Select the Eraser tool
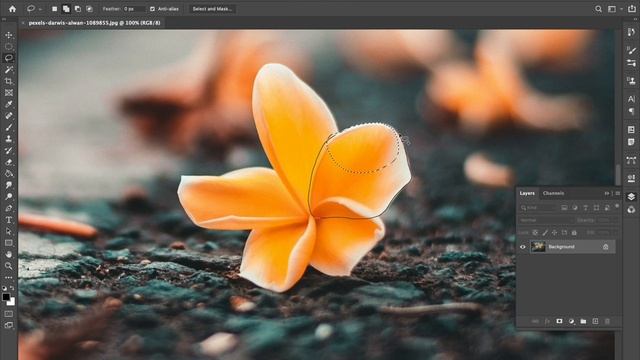The image size is (640, 360). pyautogui.click(x=9, y=162)
